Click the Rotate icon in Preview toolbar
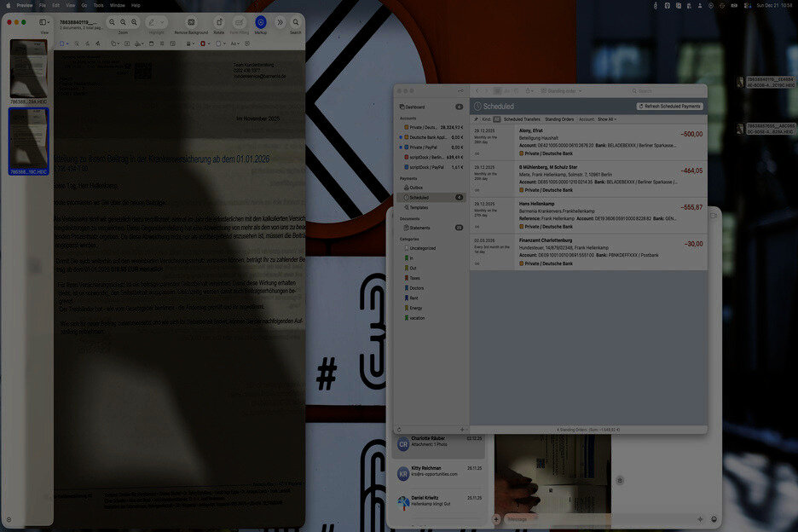Viewport: 798px width, 532px height. [x=219, y=21]
